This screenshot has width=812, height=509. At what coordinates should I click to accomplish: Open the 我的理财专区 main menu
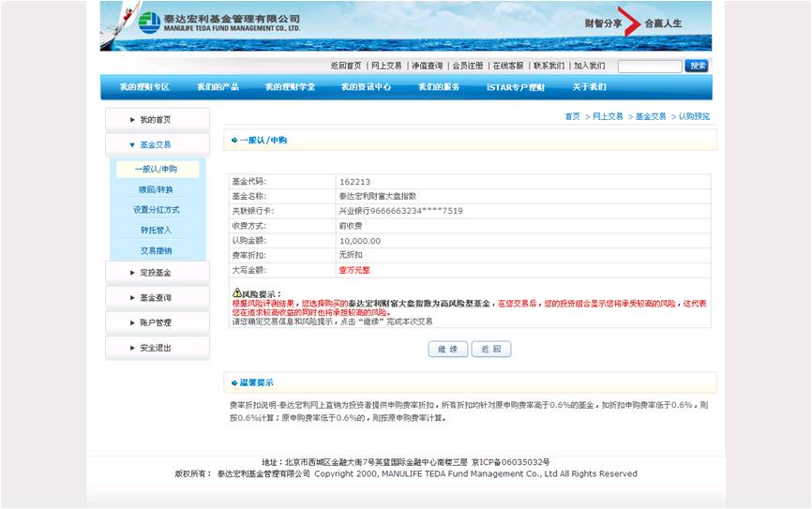pyautogui.click(x=144, y=87)
